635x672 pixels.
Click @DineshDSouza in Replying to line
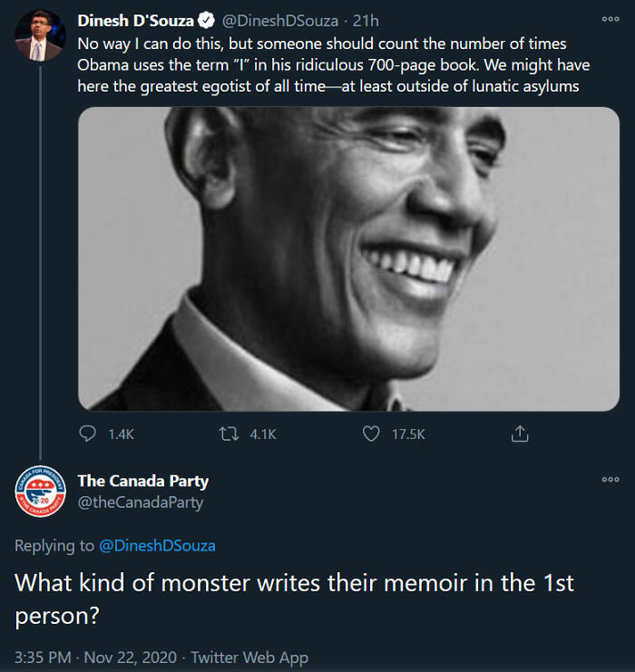(x=157, y=545)
